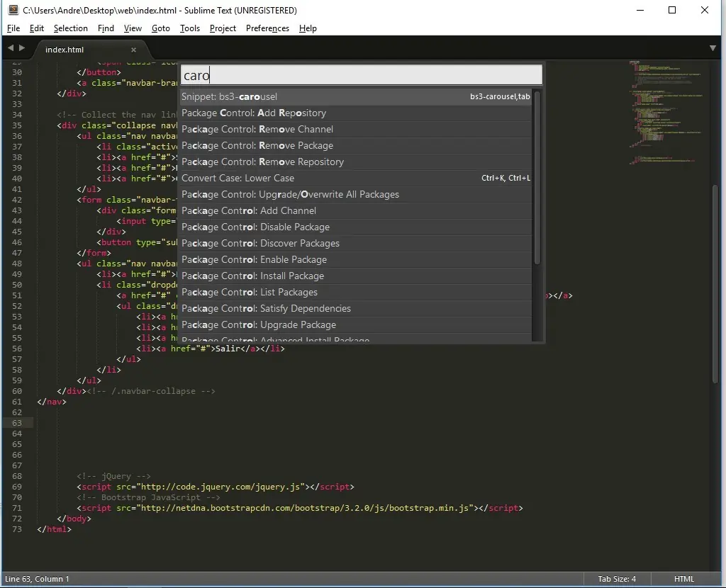Close the Sublime Text window

click(x=705, y=10)
